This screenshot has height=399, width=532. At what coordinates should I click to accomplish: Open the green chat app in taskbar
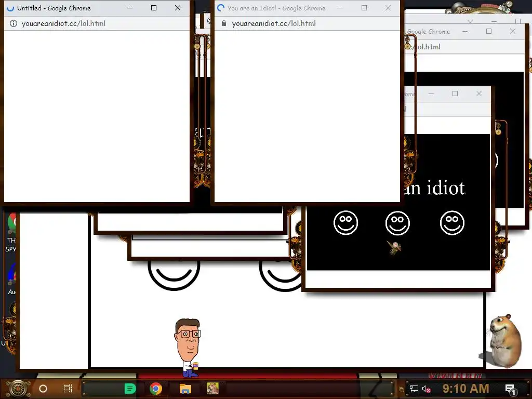pyautogui.click(x=130, y=389)
